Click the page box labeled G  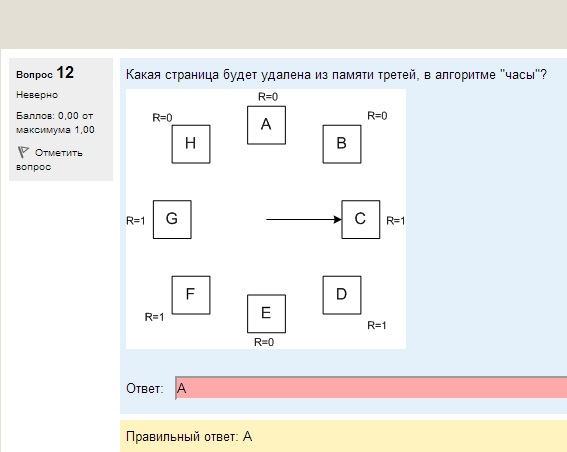(x=172, y=219)
